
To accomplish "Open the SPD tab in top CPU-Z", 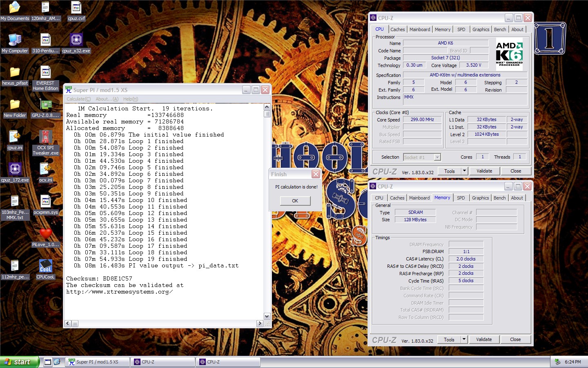I will point(461,29).
